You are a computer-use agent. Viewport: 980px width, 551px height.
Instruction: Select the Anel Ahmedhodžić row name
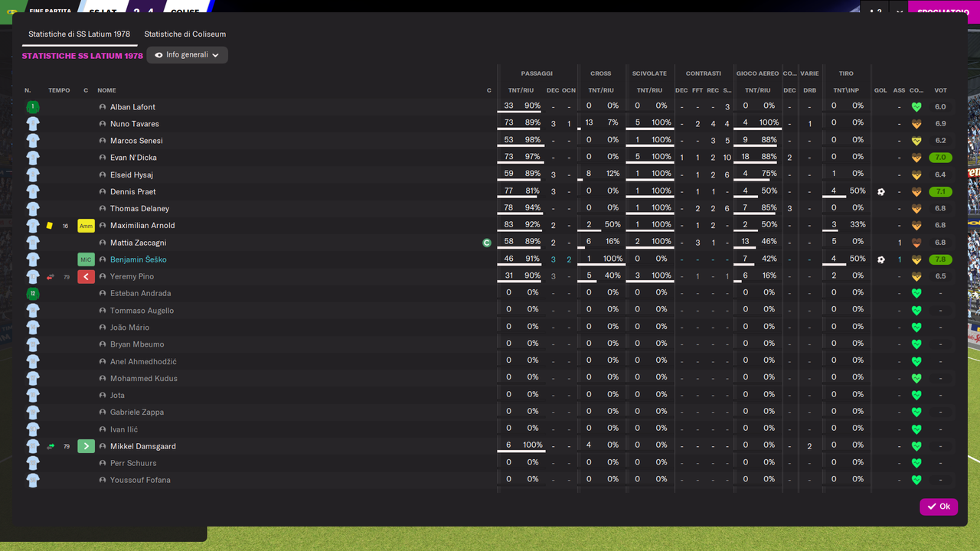(143, 361)
